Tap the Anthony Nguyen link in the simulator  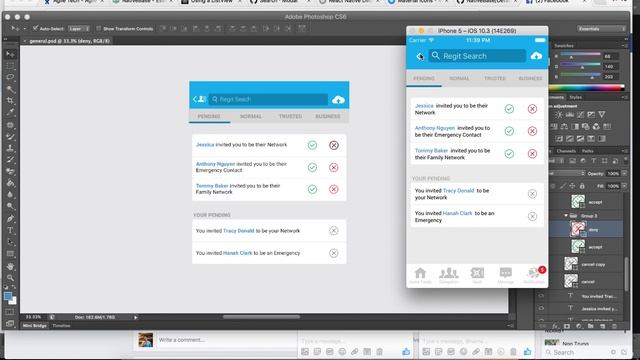[x=435, y=128]
